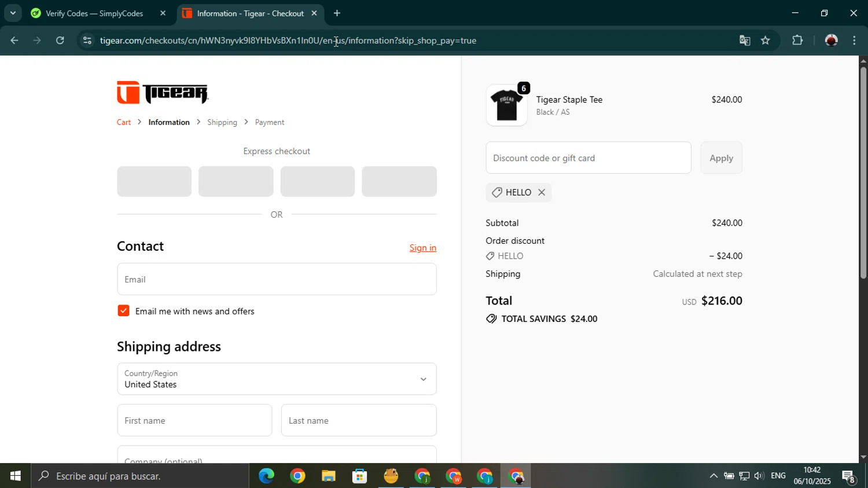
Task: Go back to Cart breadcrumb
Action: tap(124, 122)
